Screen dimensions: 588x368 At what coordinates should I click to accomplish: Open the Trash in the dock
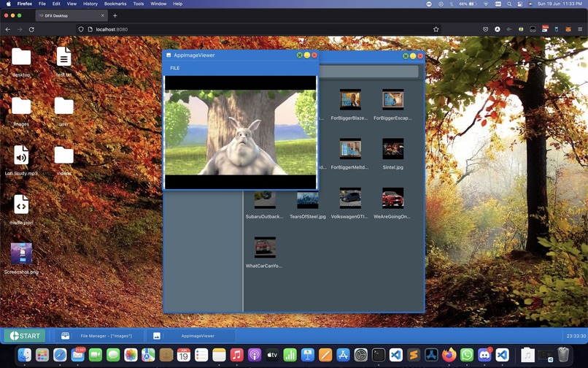(x=563, y=354)
